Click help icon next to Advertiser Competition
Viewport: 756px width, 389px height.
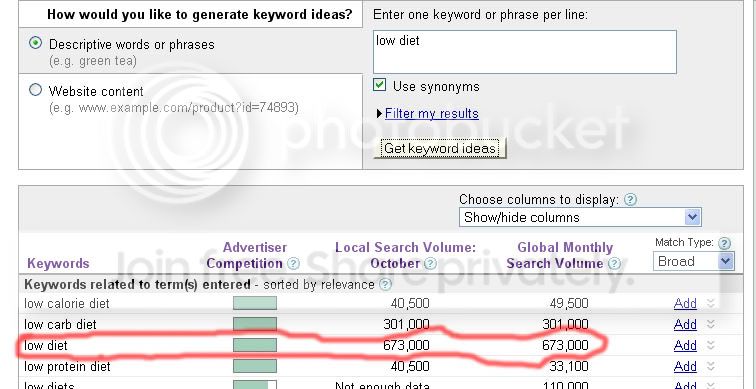pos(293,264)
